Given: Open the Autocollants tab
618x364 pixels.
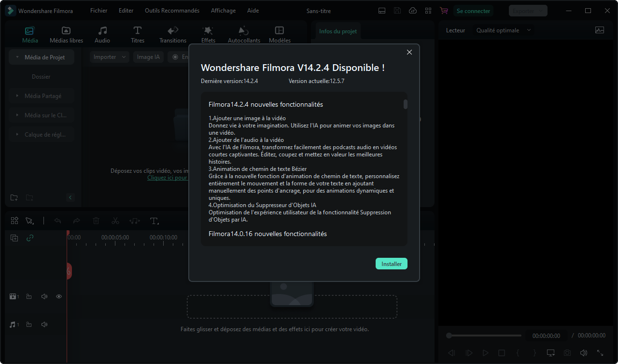Looking at the screenshot, I should 244,35.
